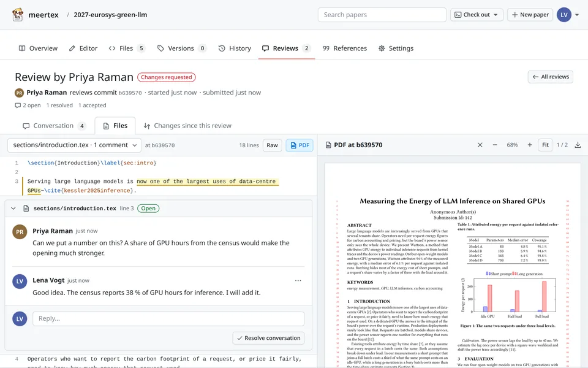Toggle the PDF preview button

coord(300,145)
